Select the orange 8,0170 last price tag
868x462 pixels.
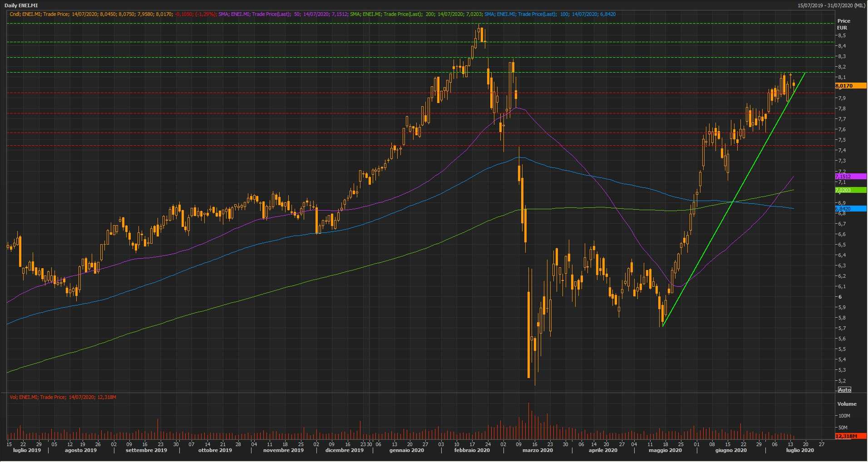(x=850, y=86)
